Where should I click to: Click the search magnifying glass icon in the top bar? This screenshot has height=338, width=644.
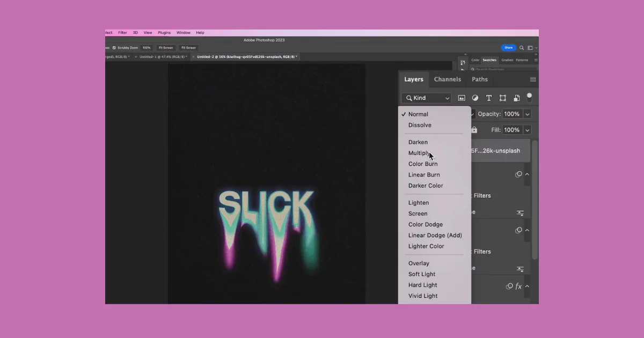tap(521, 48)
